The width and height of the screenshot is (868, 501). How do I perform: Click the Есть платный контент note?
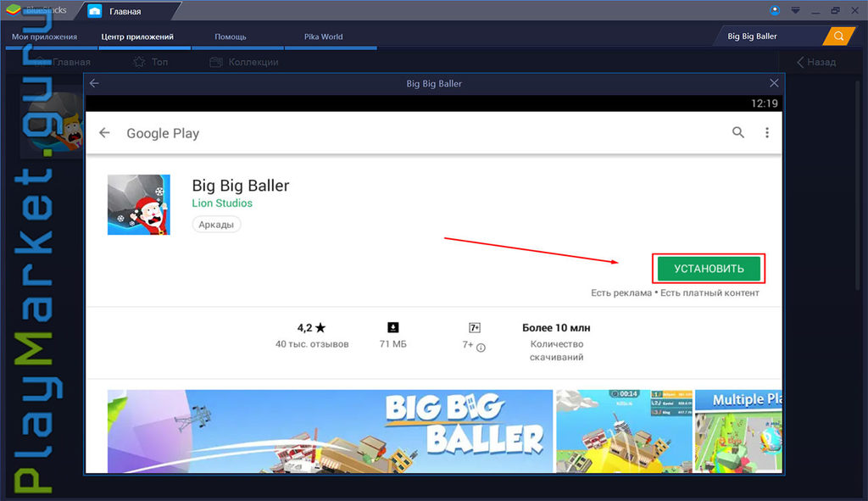(x=709, y=292)
